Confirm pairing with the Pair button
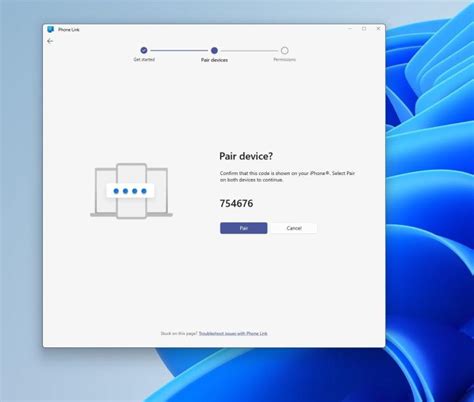This screenshot has height=402, width=474. pos(244,228)
